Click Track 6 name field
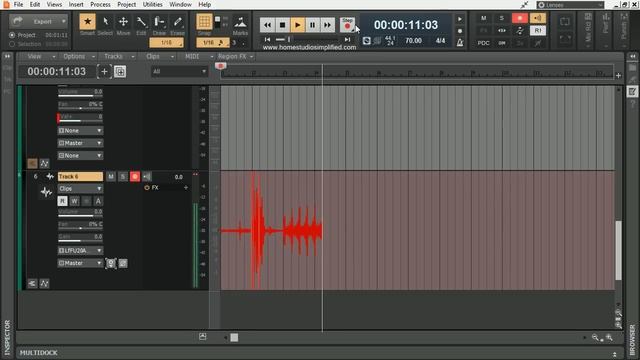The image size is (640, 360). pyautogui.click(x=80, y=177)
